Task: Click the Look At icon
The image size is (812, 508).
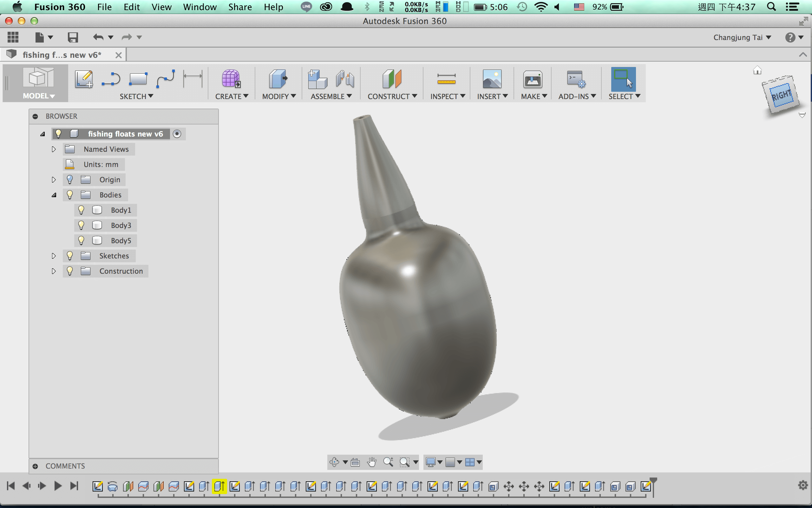Action: (355, 462)
